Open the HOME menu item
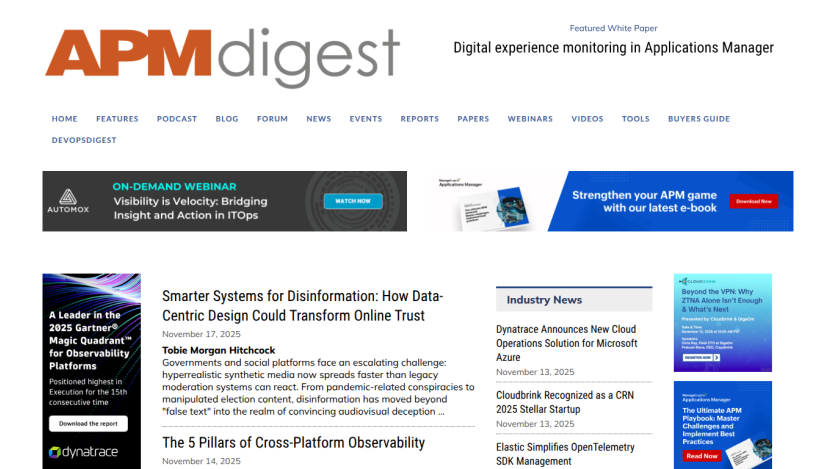 [x=64, y=119]
